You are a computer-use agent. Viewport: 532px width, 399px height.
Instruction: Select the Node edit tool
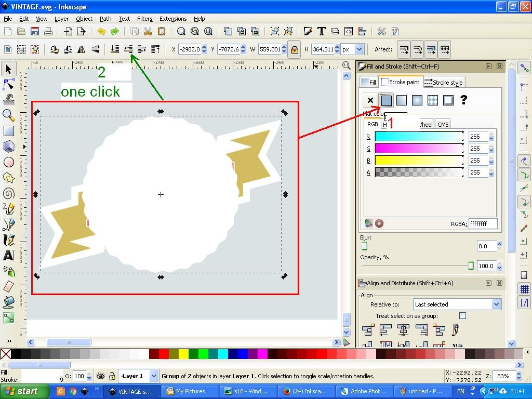coord(8,84)
